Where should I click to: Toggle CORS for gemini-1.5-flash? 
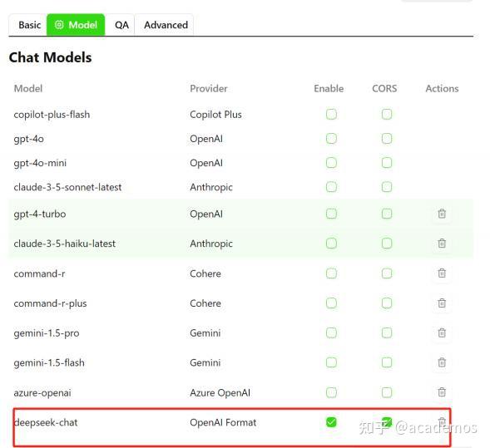387,362
